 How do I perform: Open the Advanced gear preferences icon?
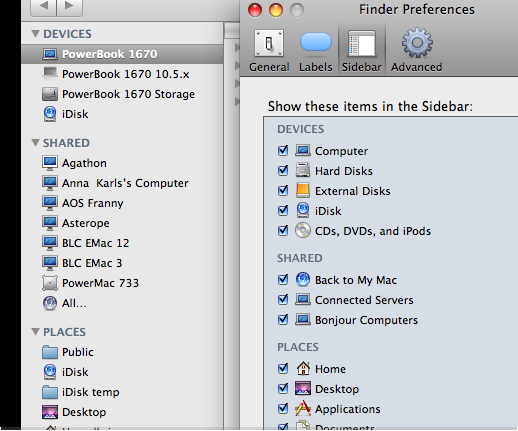pyautogui.click(x=417, y=43)
